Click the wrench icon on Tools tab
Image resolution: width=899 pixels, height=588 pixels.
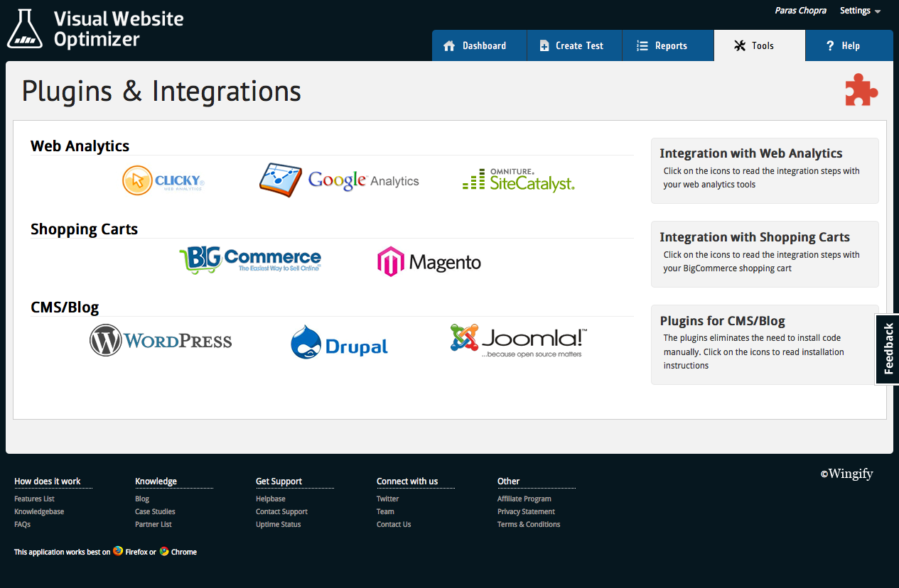(739, 46)
